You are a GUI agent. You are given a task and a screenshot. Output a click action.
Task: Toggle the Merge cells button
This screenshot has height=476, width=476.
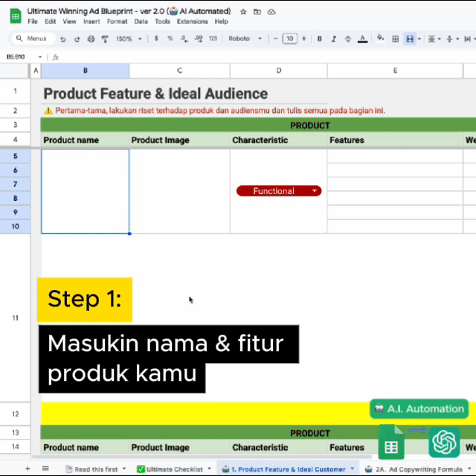[410, 39]
